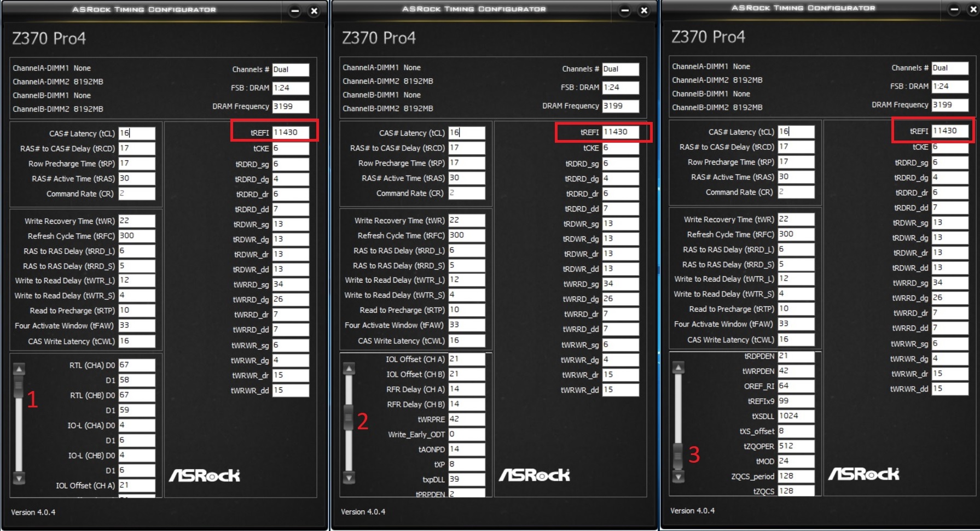Screen dimensions: 980x531
Task: Select DRAM Frequency field in the left window
Action: coord(291,106)
